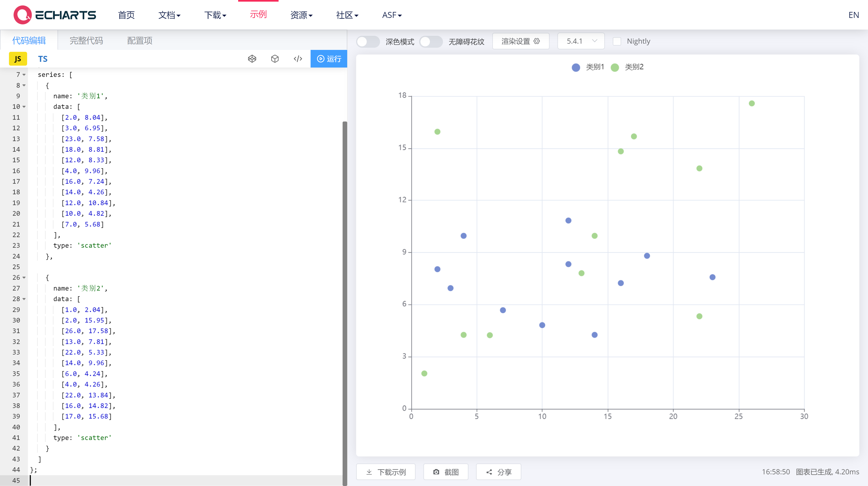The height and width of the screenshot is (486, 868).
Task: Select the TS language tab
Action: tap(43, 59)
